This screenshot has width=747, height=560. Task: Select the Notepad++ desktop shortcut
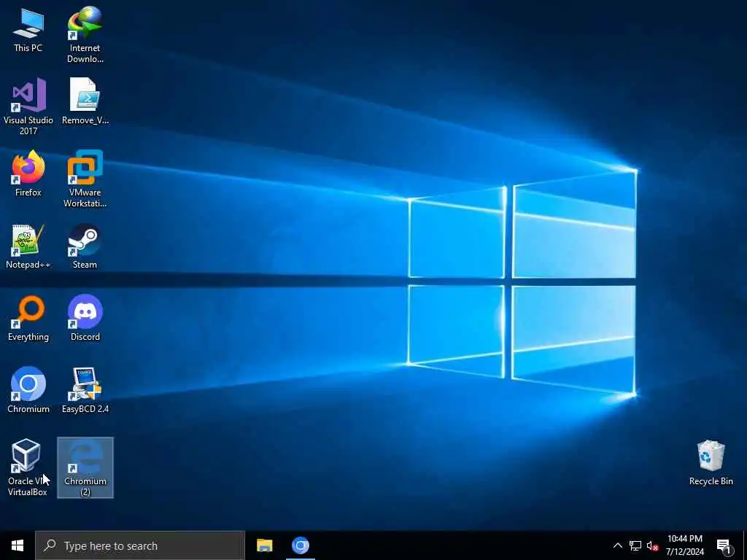[x=28, y=246]
